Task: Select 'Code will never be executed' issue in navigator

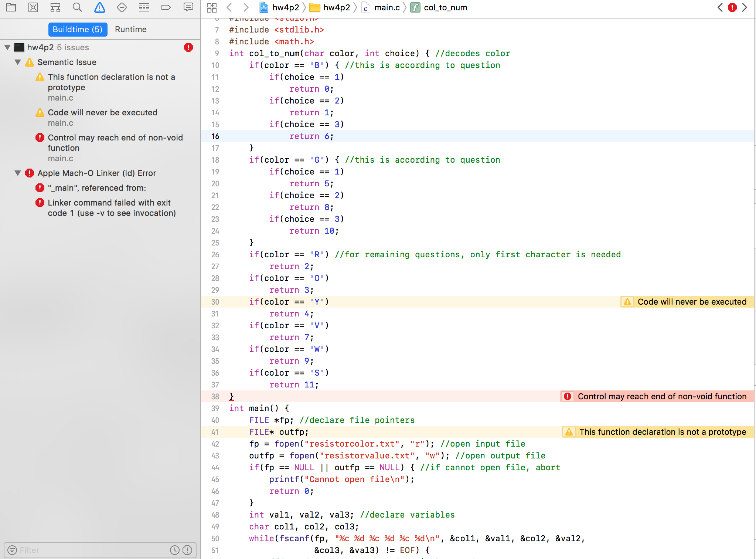Action: [x=103, y=118]
